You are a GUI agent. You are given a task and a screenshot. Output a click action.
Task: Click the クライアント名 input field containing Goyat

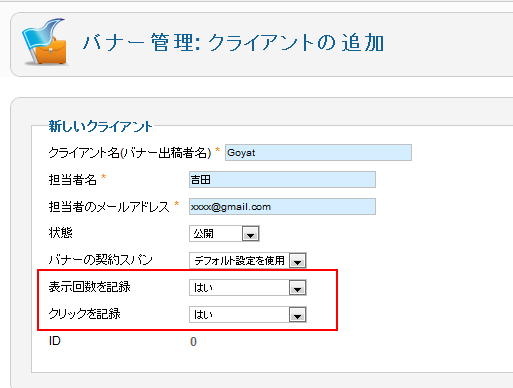click(318, 153)
